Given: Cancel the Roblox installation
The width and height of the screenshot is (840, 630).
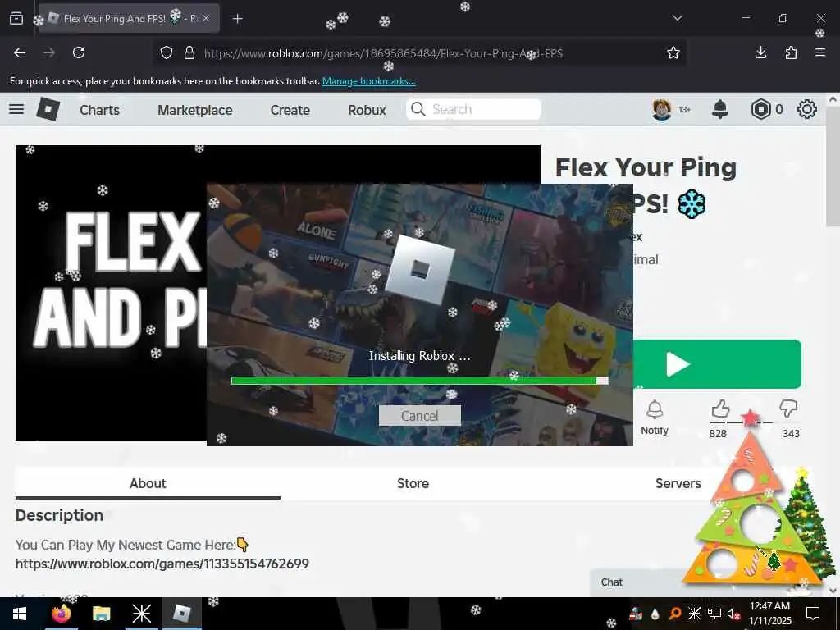Looking at the screenshot, I should pos(419,416).
